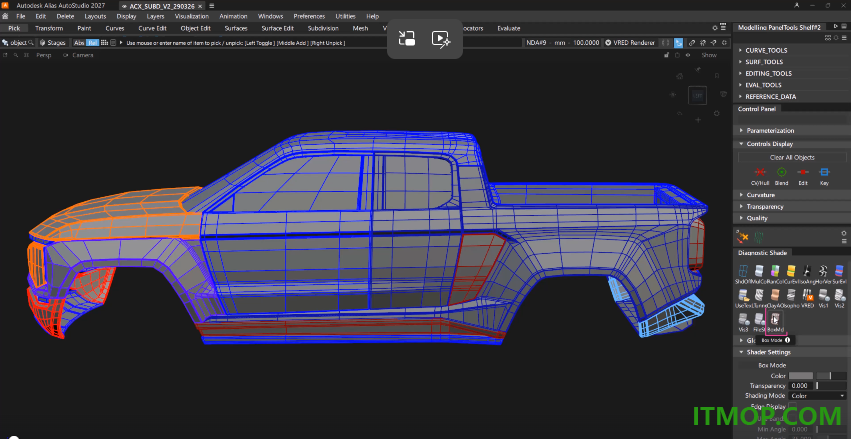Image resolution: width=851 pixels, height=439 pixels.
Task: Click the Camera button in viewport header
Action: pyautogui.click(x=82, y=55)
